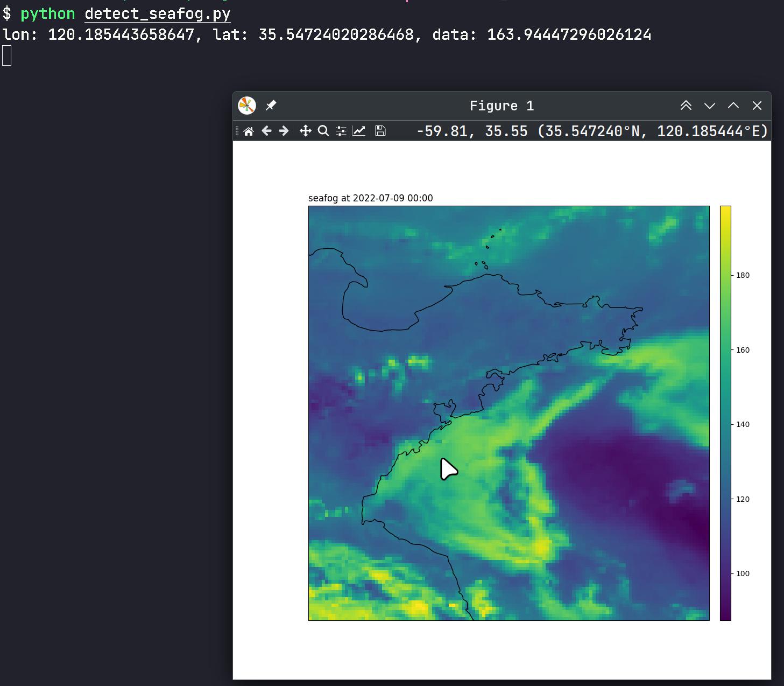Close the Figure 1 window
The height and width of the screenshot is (686, 784).
pos(757,106)
